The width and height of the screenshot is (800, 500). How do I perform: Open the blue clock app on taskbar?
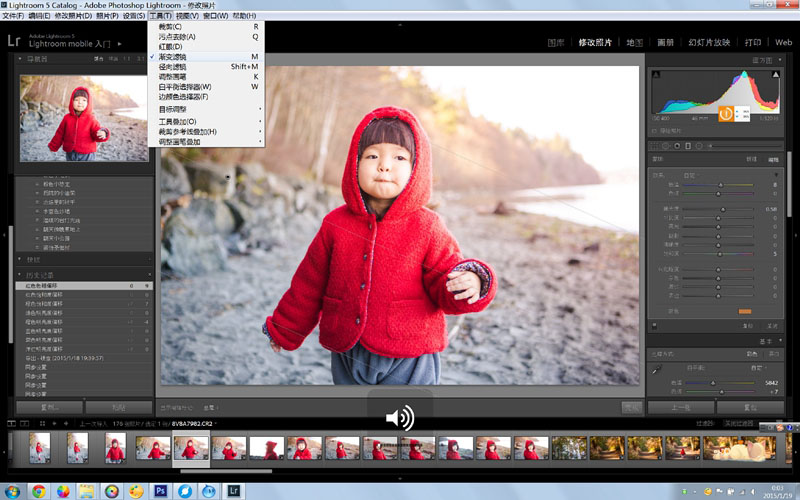click(x=209, y=491)
